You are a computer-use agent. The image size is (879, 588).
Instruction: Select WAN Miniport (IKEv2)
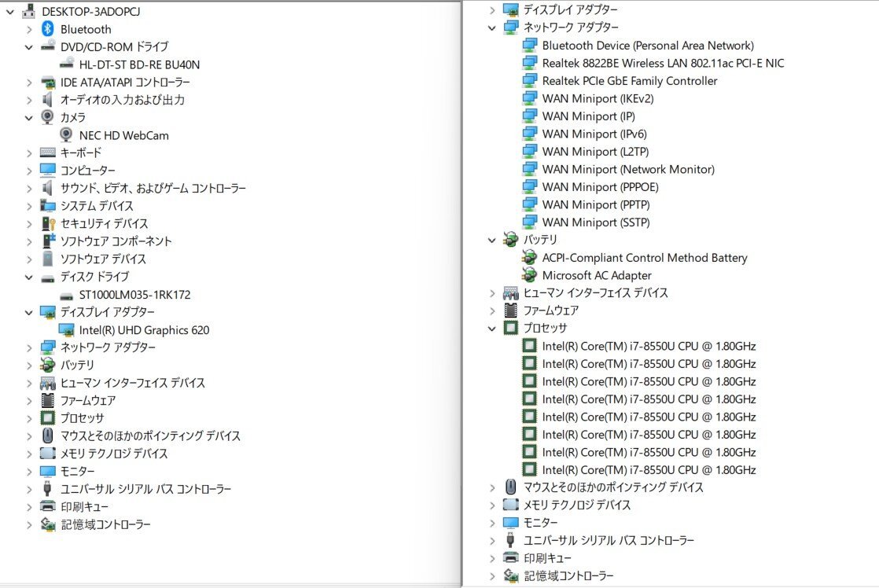(x=598, y=98)
